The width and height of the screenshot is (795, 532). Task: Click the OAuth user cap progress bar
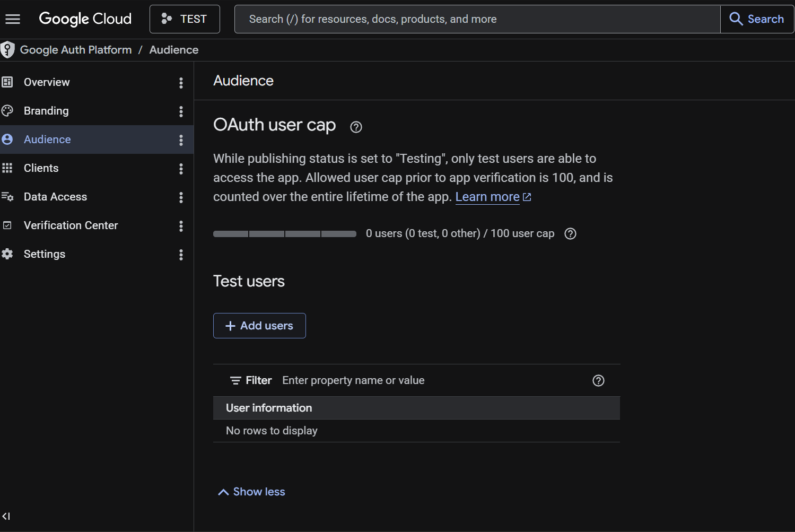click(x=285, y=234)
